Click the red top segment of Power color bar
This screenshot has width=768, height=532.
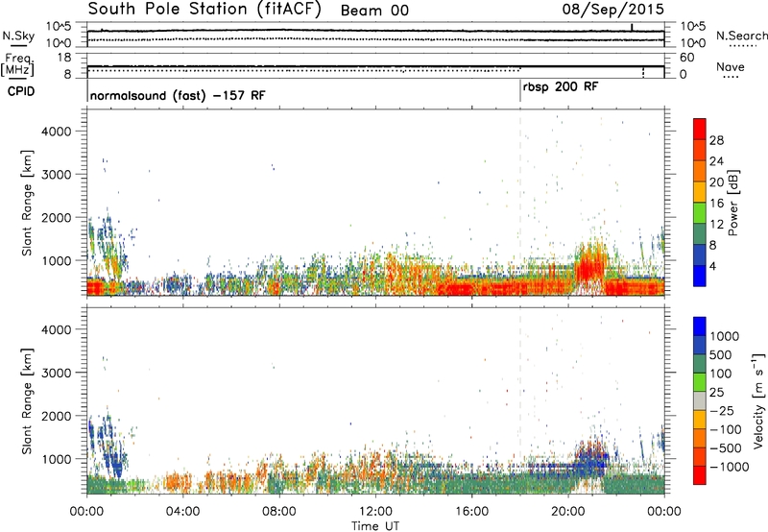tap(700, 129)
